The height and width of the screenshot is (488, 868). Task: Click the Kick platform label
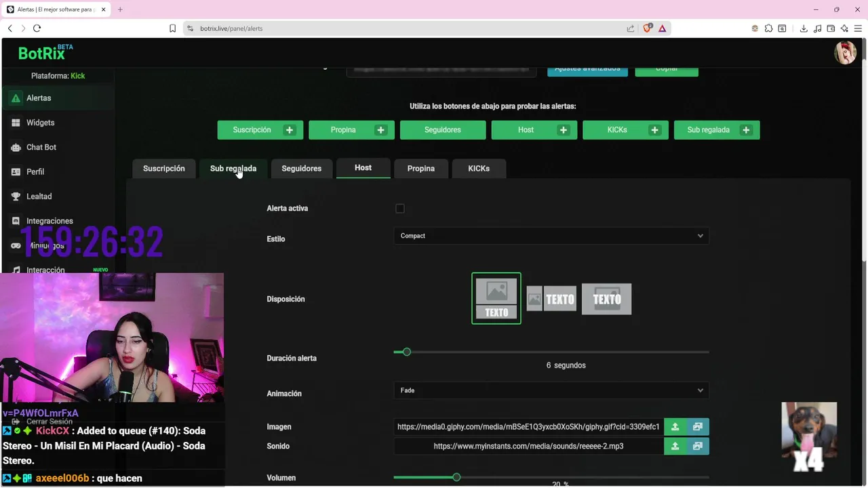coord(78,76)
